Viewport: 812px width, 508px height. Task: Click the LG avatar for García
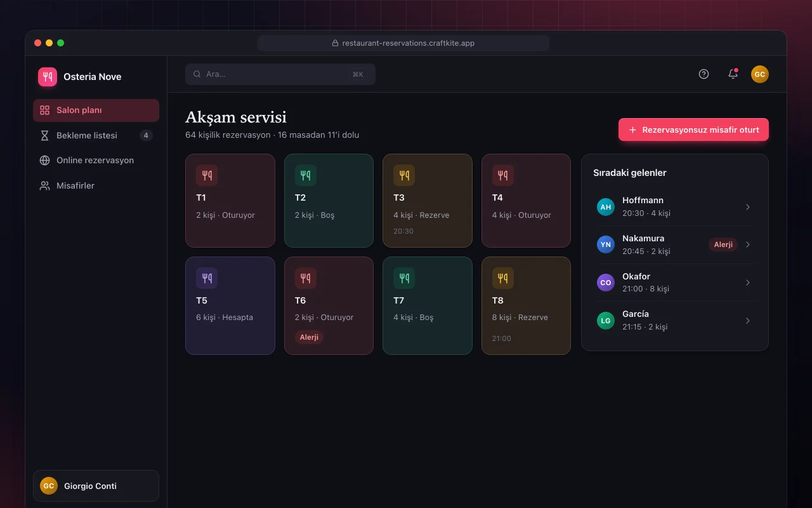coord(606,321)
